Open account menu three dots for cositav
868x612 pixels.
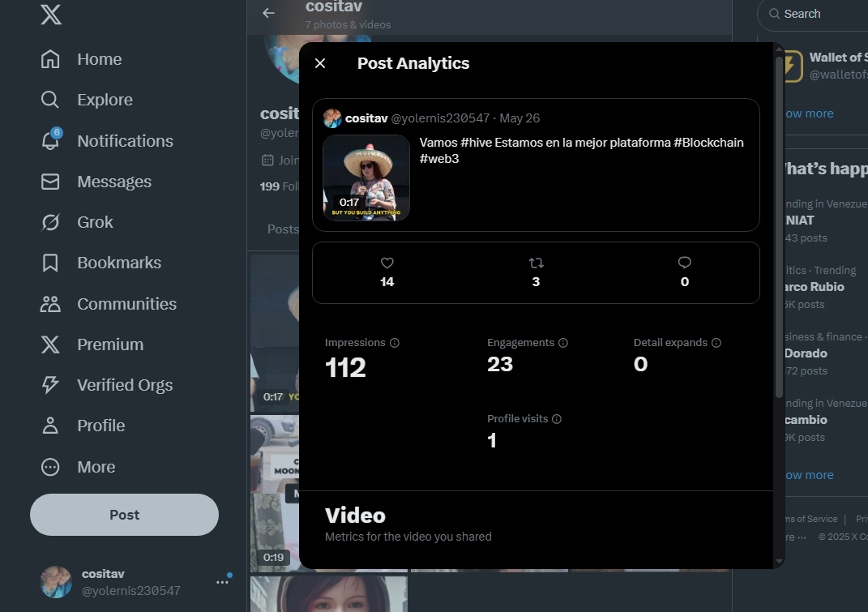[x=223, y=582]
